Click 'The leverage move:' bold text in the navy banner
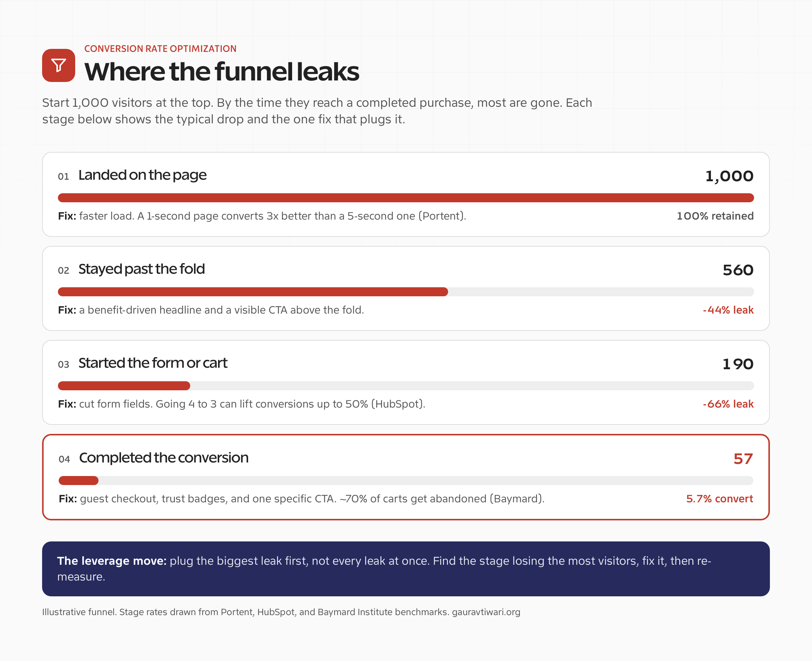812x661 pixels. 112,561
